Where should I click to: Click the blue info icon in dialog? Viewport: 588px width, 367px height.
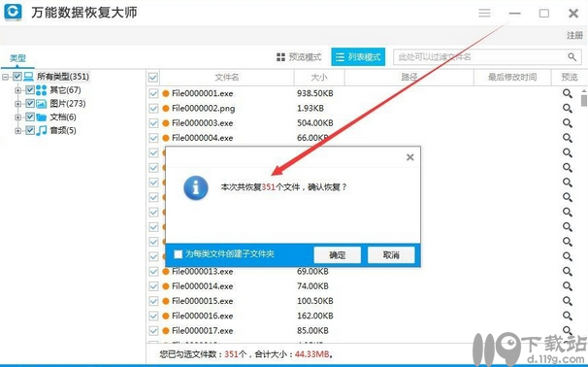click(x=196, y=187)
